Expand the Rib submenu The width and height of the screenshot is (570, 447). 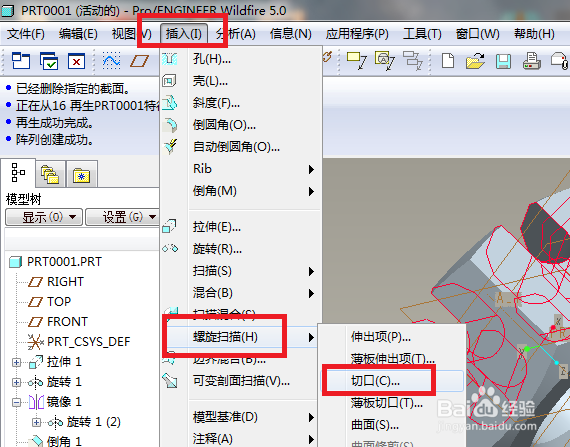[x=241, y=169]
